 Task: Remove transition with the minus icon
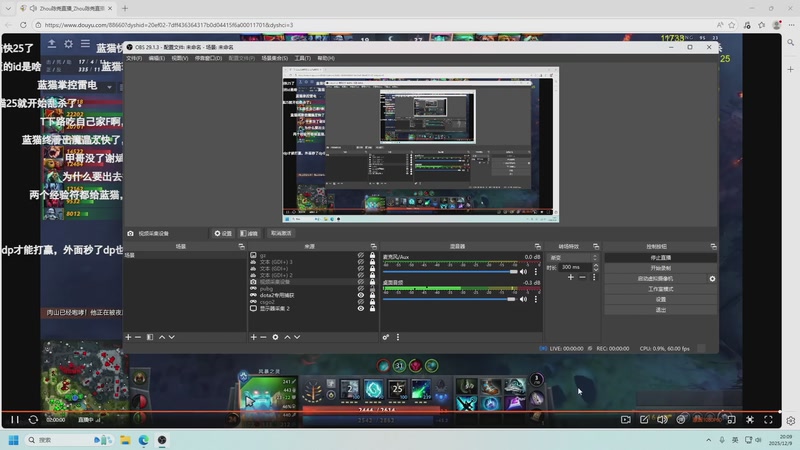[583, 277]
